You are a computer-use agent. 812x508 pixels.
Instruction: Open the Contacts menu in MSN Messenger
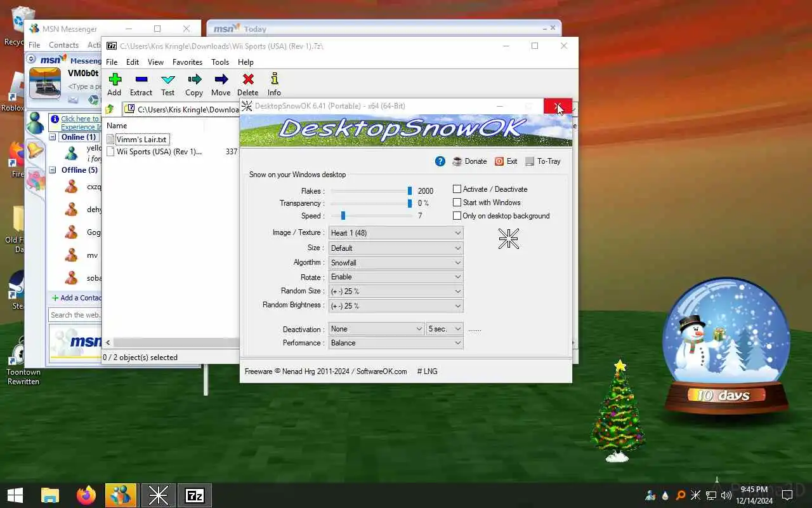(63, 45)
